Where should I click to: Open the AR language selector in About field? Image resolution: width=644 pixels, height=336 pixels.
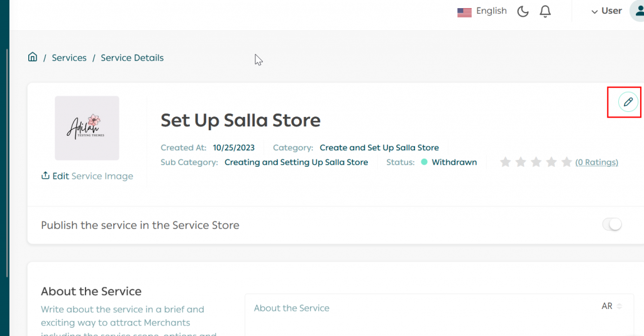point(611,306)
